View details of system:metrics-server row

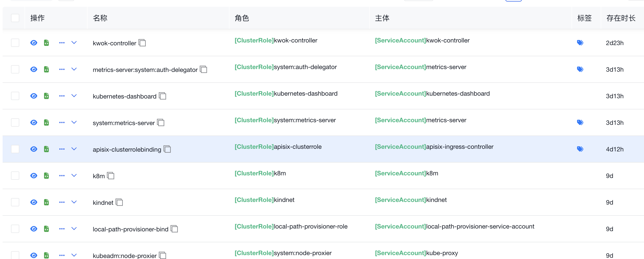point(34,122)
